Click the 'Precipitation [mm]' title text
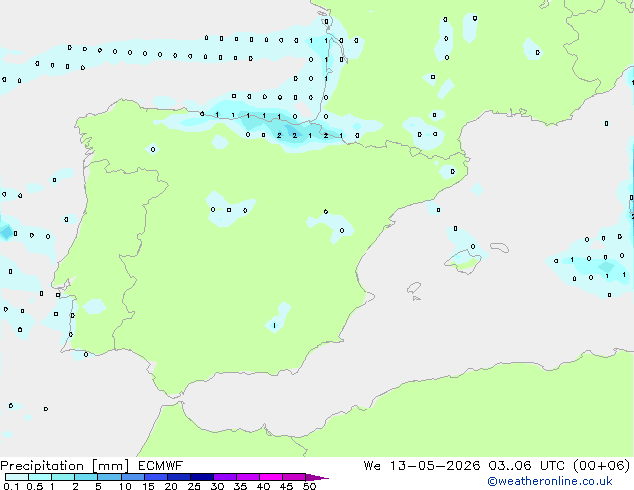 [65, 466]
